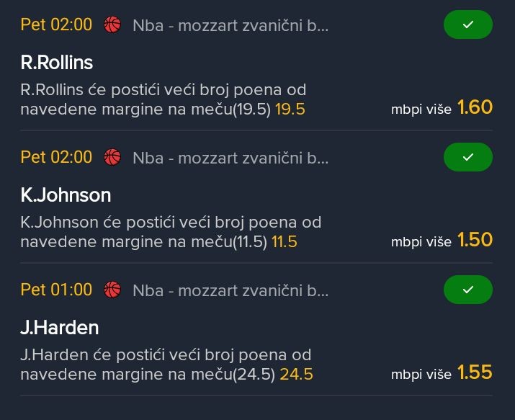Click basketball icon in J.Harden row
515x420 pixels.
(x=112, y=290)
